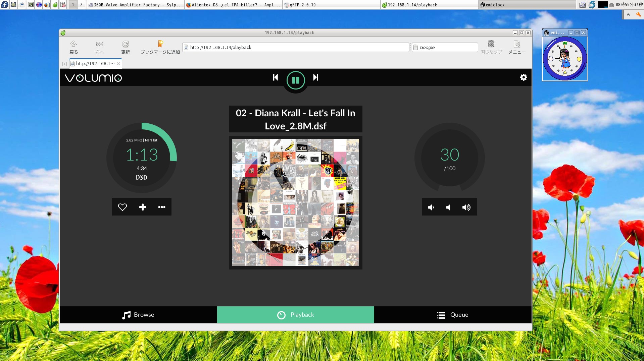Jump back to previous track
Image resolution: width=644 pixels, height=361 pixels.
275,77
